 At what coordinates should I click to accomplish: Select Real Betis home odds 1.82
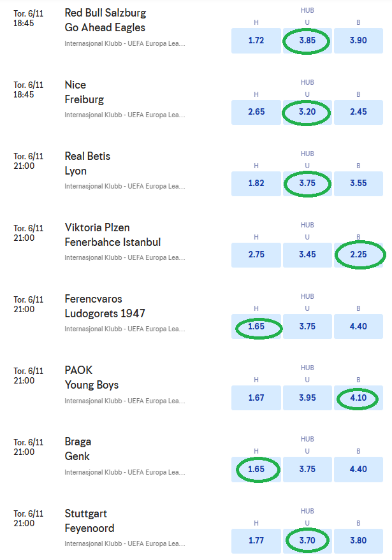[x=256, y=183]
